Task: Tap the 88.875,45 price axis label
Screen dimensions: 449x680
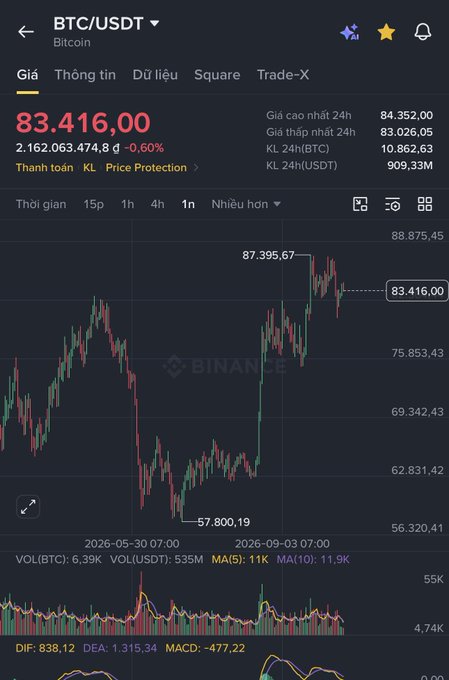Action: 417,236
